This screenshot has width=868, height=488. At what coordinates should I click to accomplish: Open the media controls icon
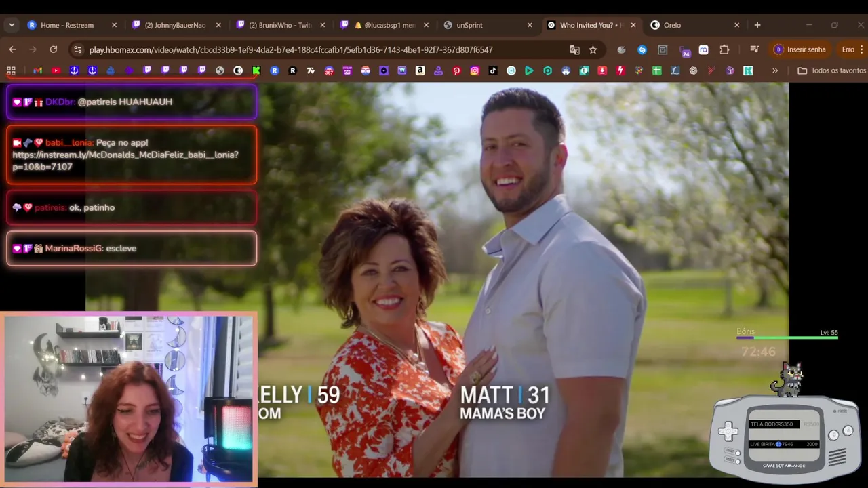point(754,49)
